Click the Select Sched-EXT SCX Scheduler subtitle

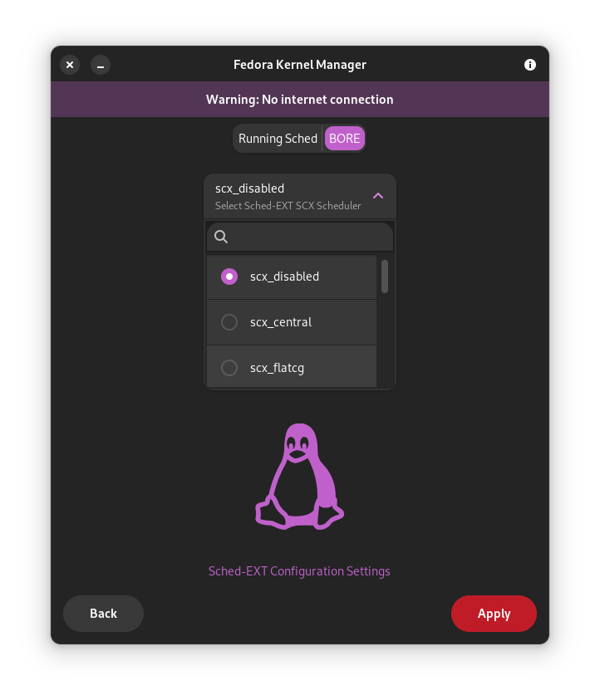pos(288,206)
